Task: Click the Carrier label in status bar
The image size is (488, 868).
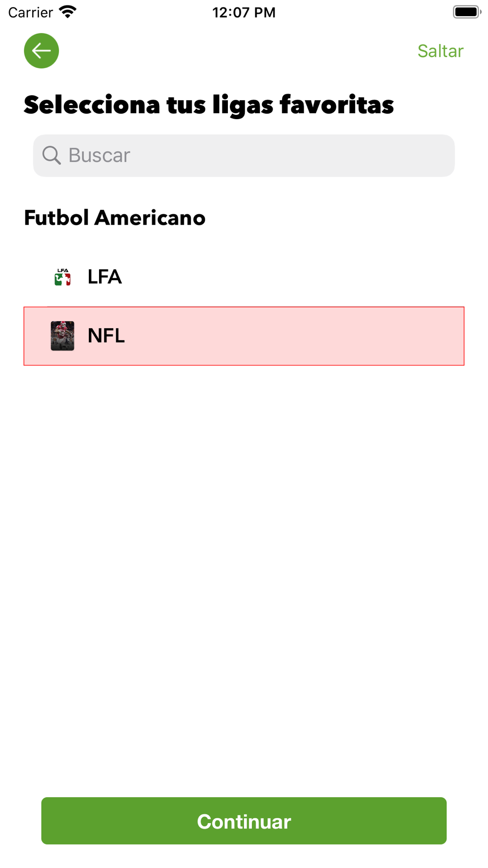Action: pos(31,12)
